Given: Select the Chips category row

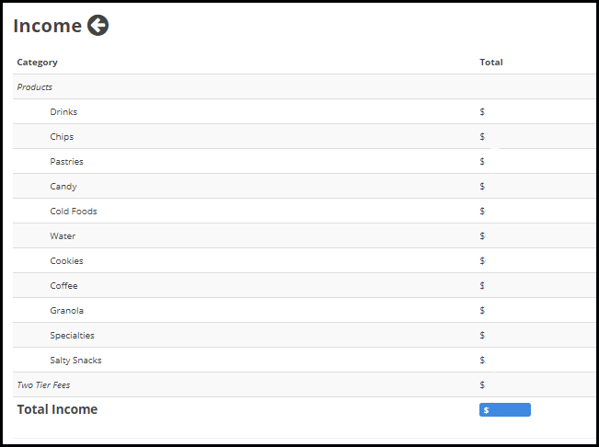Looking at the screenshot, I should 304,136.
